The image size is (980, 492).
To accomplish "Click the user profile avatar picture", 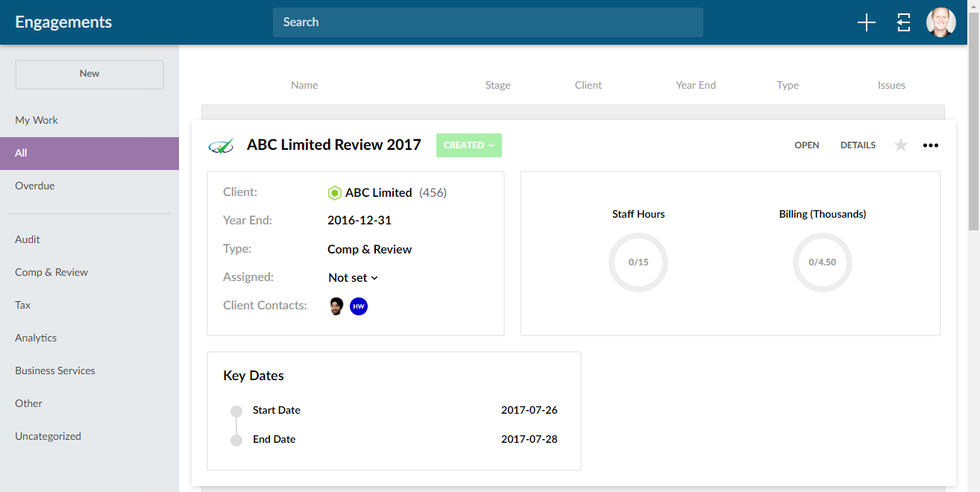I will (x=940, y=22).
